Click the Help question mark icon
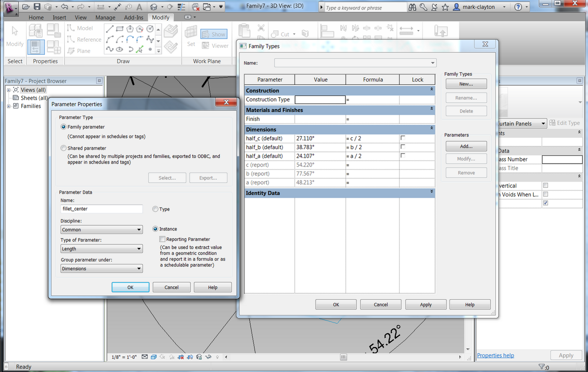Image resolution: width=588 pixels, height=372 pixels. click(518, 7)
